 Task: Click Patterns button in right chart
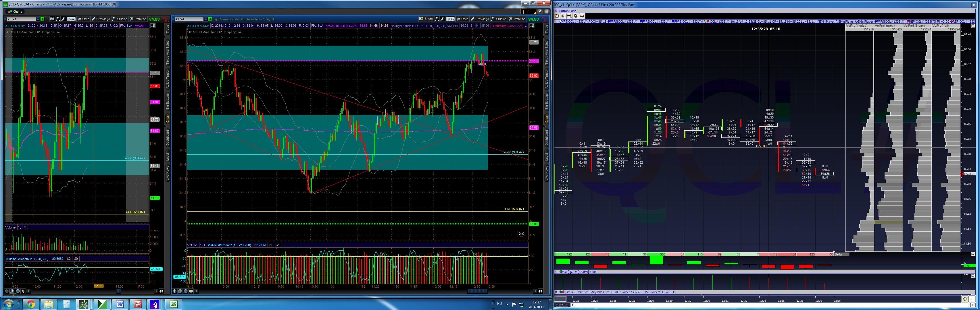coord(517,19)
